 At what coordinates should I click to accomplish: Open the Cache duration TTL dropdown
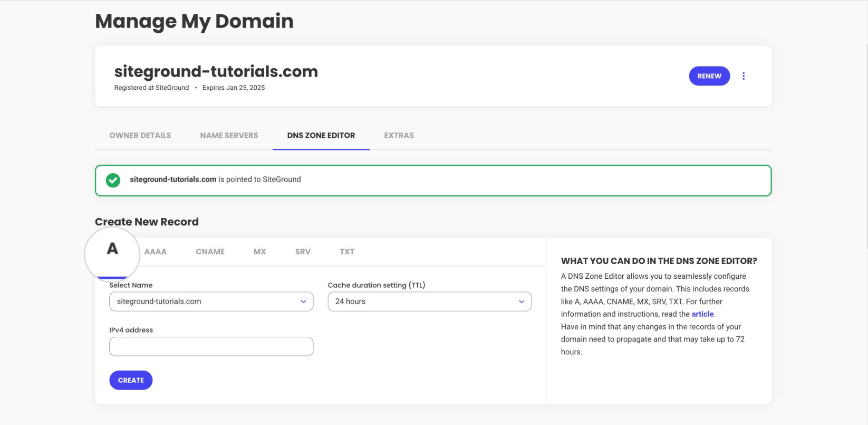pyautogui.click(x=429, y=301)
